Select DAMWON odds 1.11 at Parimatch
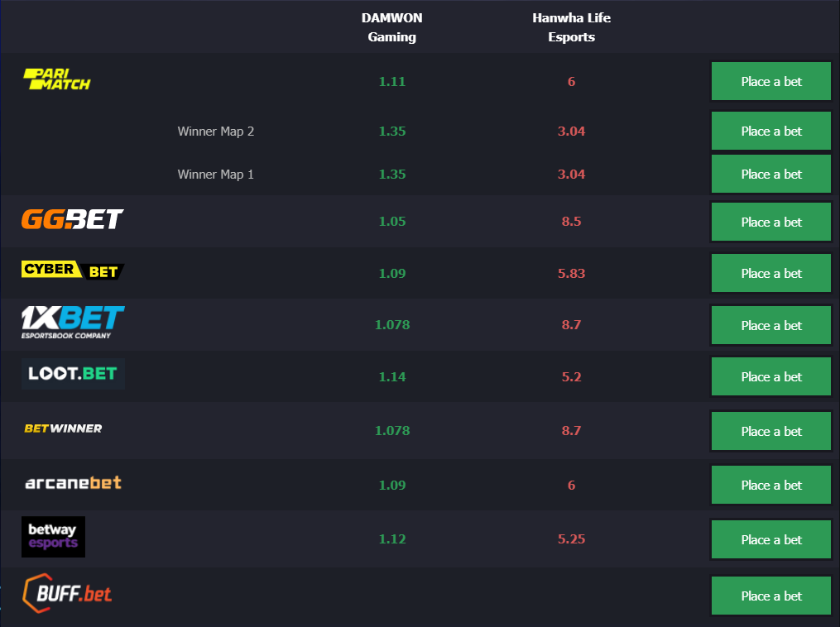The image size is (840, 627). point(392,81)
